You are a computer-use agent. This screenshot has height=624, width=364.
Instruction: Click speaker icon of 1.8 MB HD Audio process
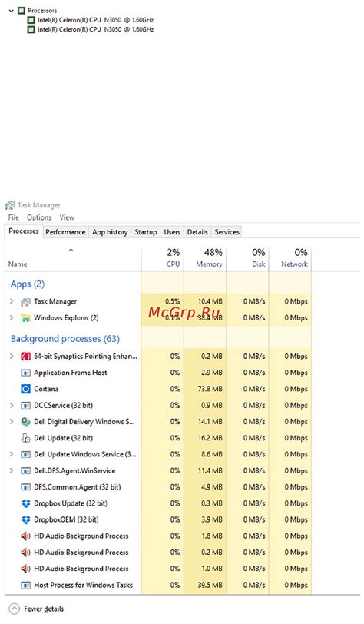[x=25, y=536]
